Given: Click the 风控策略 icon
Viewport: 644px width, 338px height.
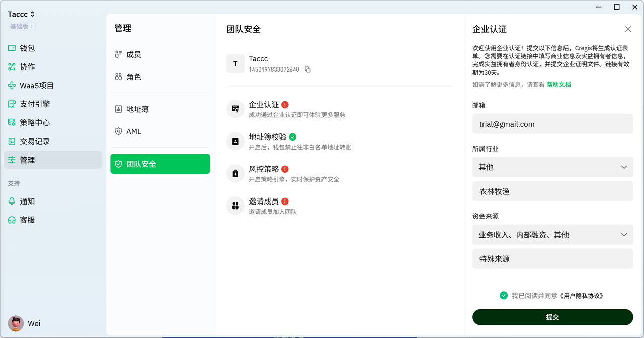Looking at the screenshot, I should click(235, 173).
